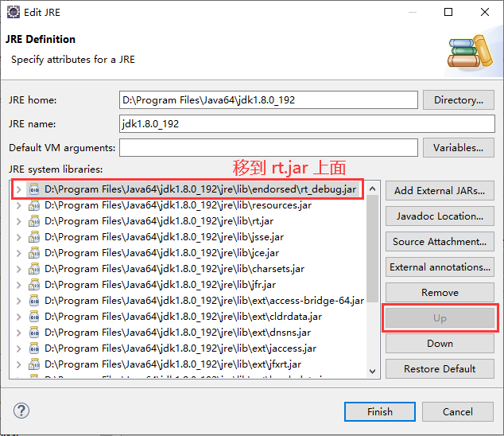Image resolution: width=504 pixels, height=436 pixels.
Task: Click the Eclipse icon in title bar
Action: coord(13,12)
